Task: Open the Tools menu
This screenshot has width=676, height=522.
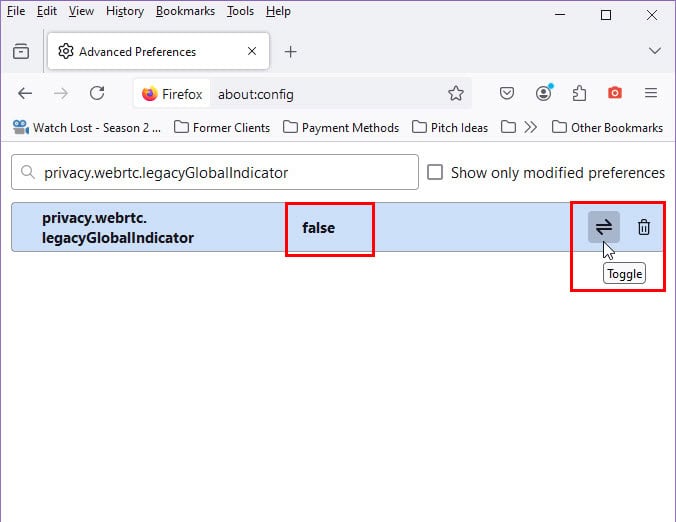Action: (x=240, y=11)
